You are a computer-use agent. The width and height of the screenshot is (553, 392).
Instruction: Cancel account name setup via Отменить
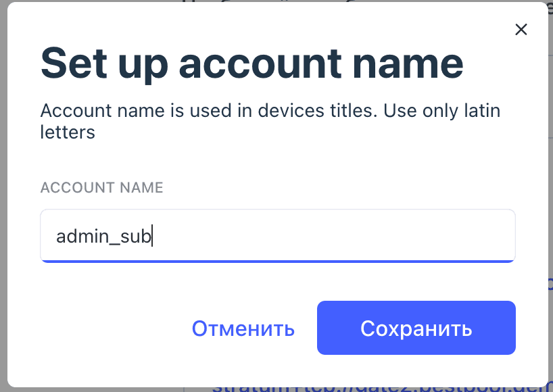[x=243, y=328]
